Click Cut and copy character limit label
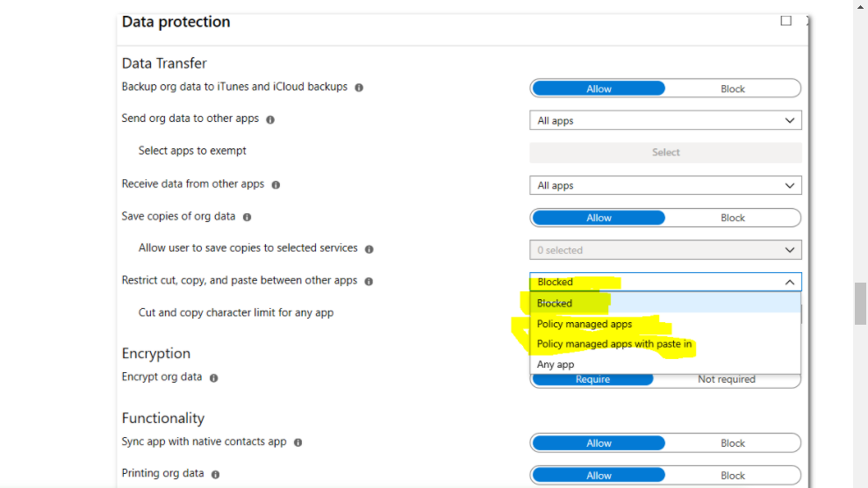Viewport: 868px width, 488px height. point(236,312)
